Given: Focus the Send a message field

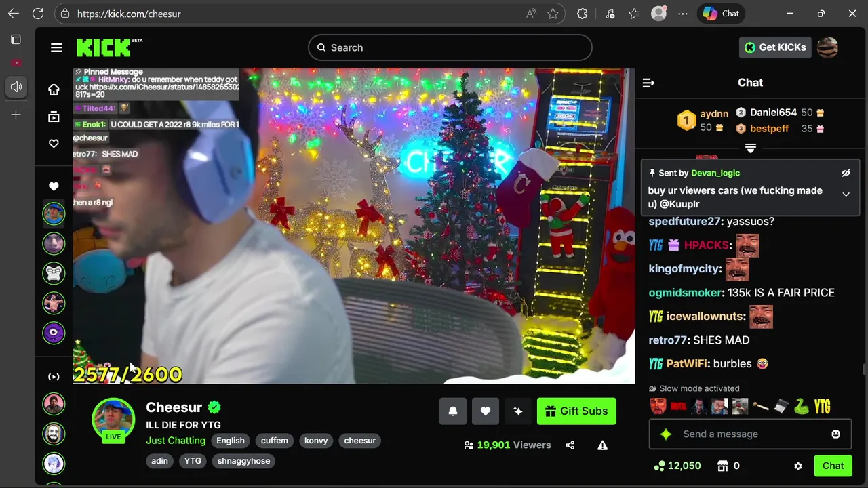Looking at the screenshot, I should 751,434.
